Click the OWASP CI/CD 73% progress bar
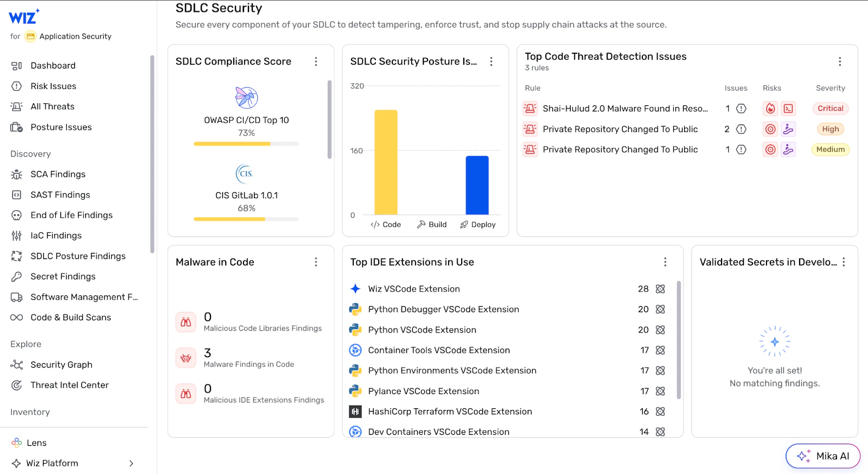868x474 pixels. [246, 144]
